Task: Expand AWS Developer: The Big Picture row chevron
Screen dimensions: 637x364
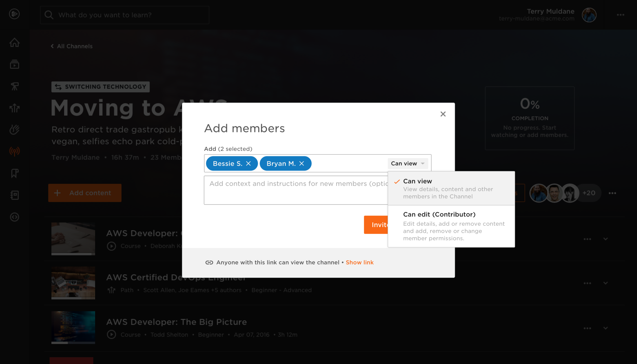Action: tap(605, 328)
